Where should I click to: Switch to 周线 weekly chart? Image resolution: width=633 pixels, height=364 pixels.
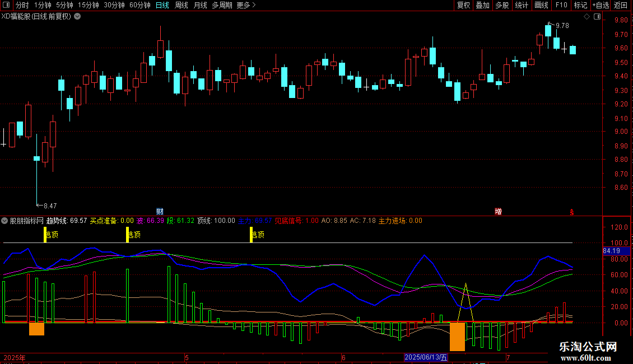point(181,5)
